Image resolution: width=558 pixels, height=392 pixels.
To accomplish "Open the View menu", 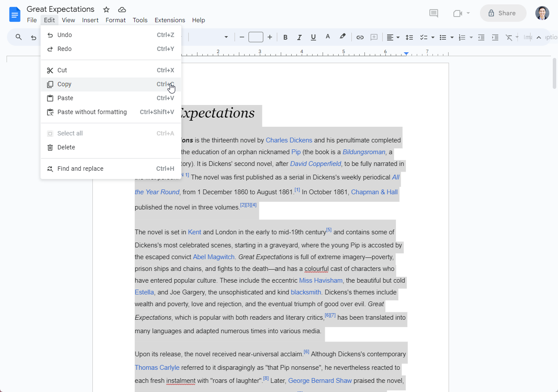I will [68, 20].
